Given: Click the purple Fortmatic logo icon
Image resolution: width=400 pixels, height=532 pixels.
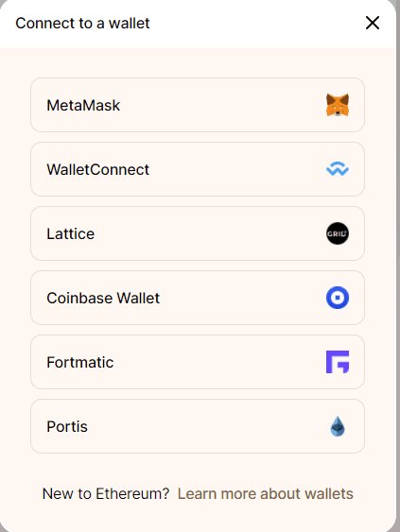Looking at the screenshot, I should [338, 362].
